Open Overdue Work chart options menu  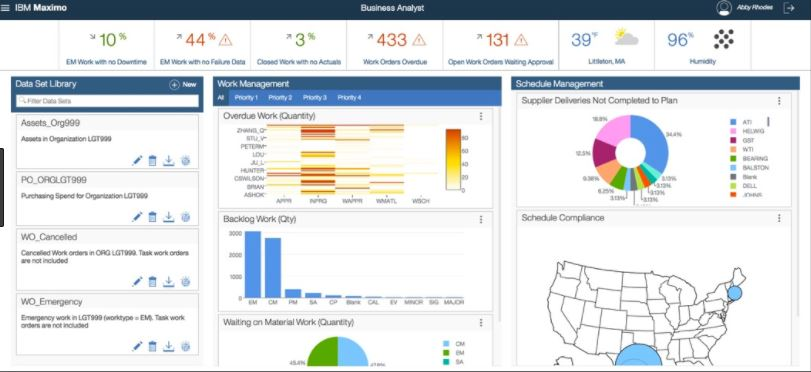click(481, 116)
